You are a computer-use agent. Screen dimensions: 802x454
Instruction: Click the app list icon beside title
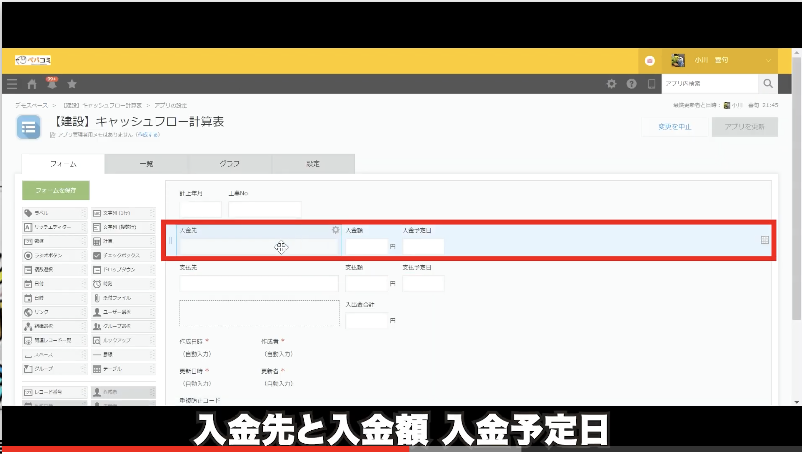30,127
